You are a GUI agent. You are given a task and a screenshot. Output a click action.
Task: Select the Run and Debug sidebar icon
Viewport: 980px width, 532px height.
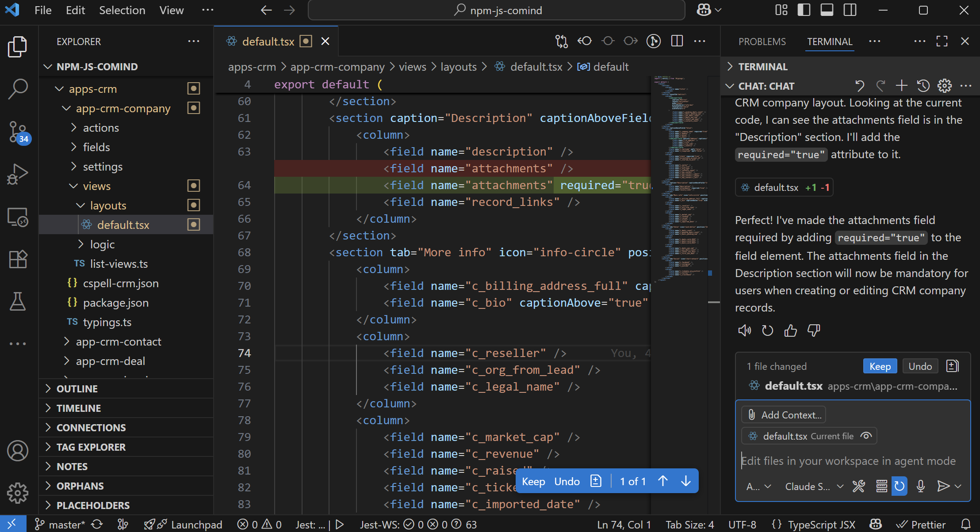[18, 174]
